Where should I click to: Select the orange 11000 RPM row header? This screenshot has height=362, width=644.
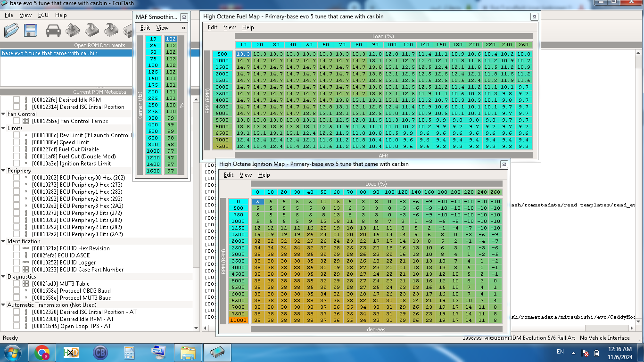(239, 321)
